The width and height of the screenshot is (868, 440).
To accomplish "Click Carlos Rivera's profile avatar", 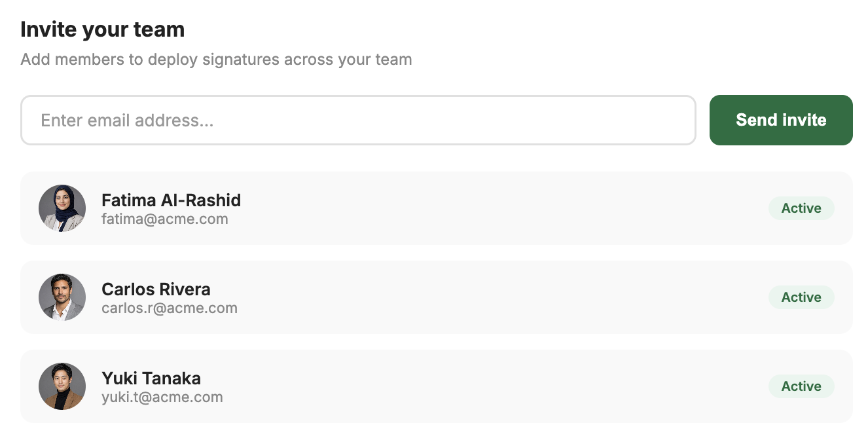I will pyautogui.click(x=62, y=297).
